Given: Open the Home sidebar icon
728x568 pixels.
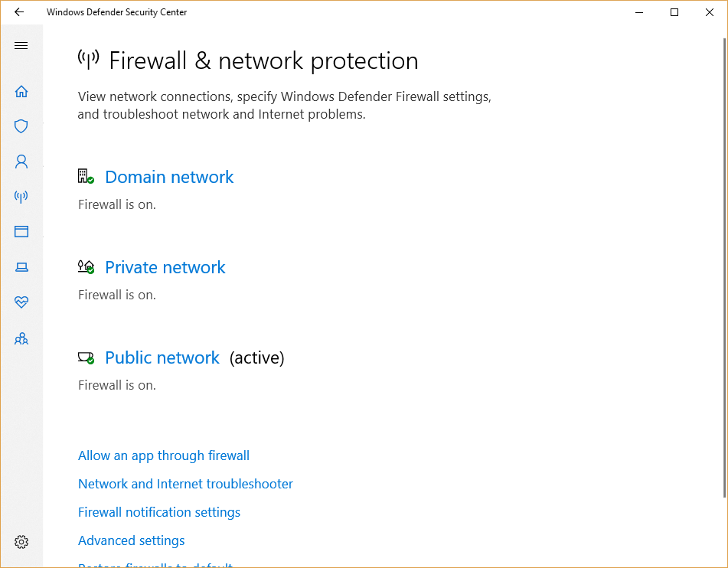Looking at the screenshot, I should point(21,92).
